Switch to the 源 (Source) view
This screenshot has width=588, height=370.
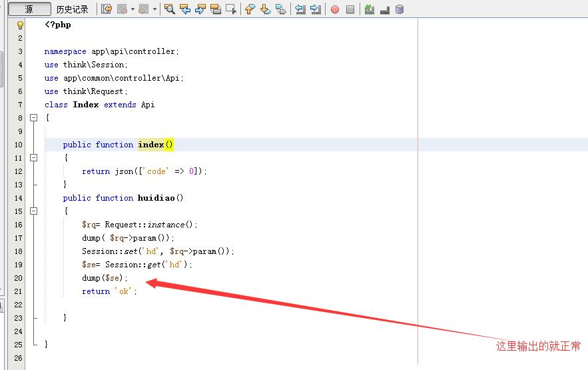29,9
